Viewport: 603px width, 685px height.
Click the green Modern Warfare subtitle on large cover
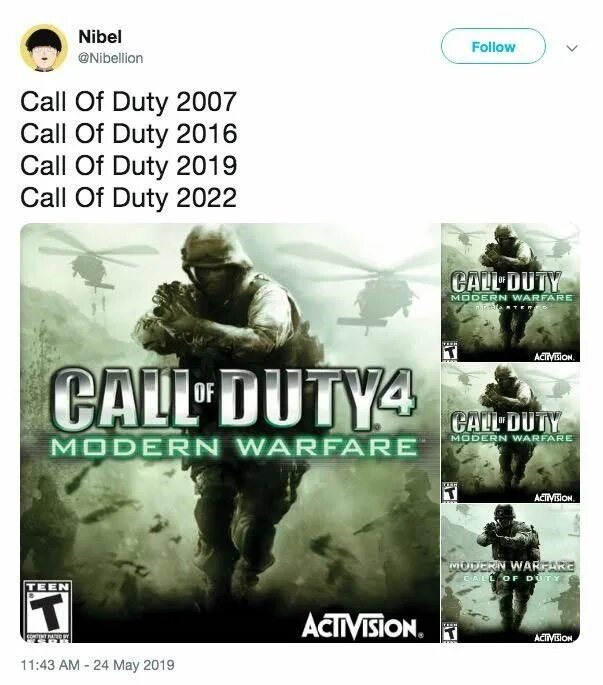pyautogui.click(x=234, y=447)
